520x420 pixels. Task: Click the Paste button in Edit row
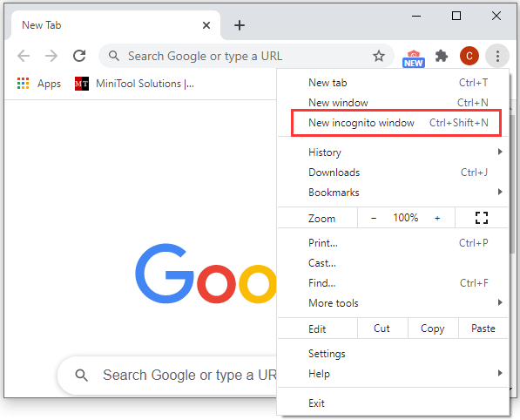[x=483, y=329]
